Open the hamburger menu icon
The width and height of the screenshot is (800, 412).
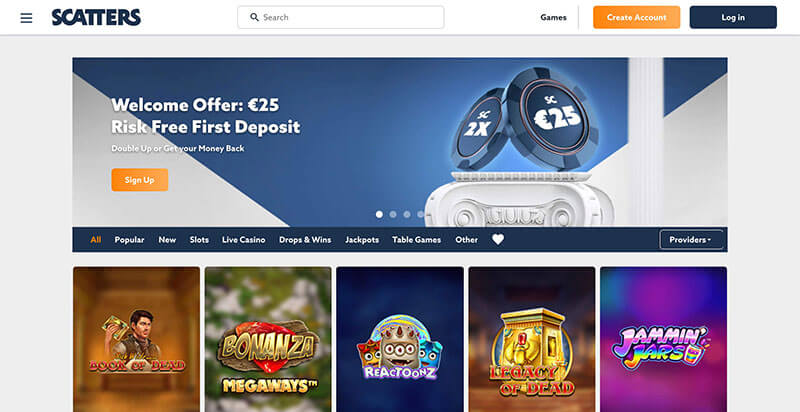point(27,18)
